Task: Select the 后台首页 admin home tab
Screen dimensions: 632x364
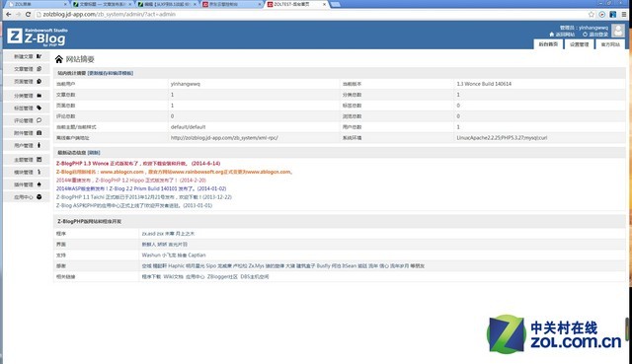Action: click(548, 44)
